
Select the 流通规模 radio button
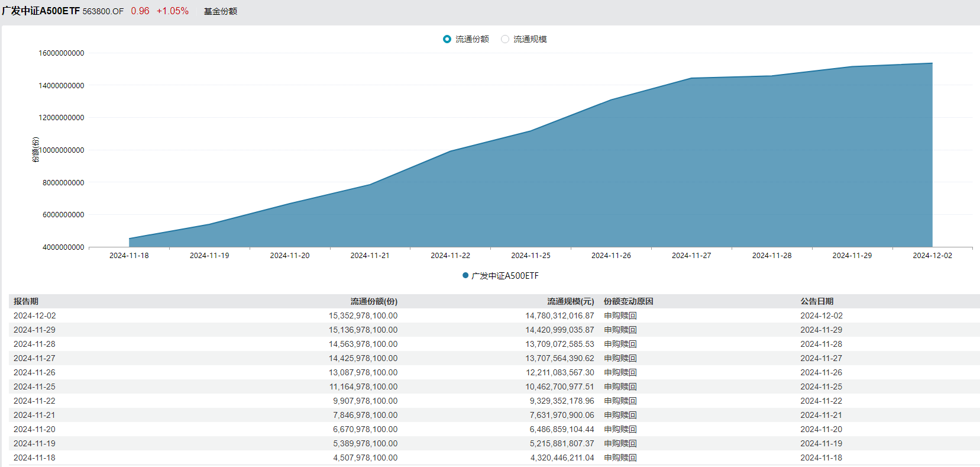(x=505, y=39)
